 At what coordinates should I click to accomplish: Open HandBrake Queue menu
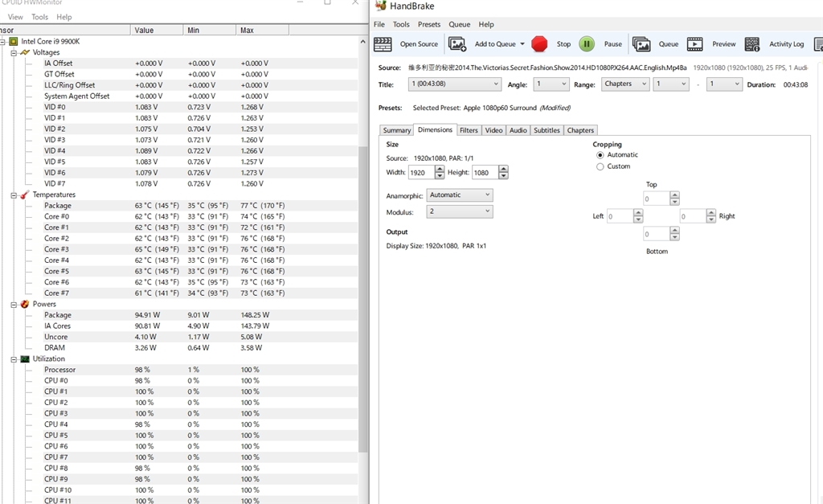coord(459,24)
